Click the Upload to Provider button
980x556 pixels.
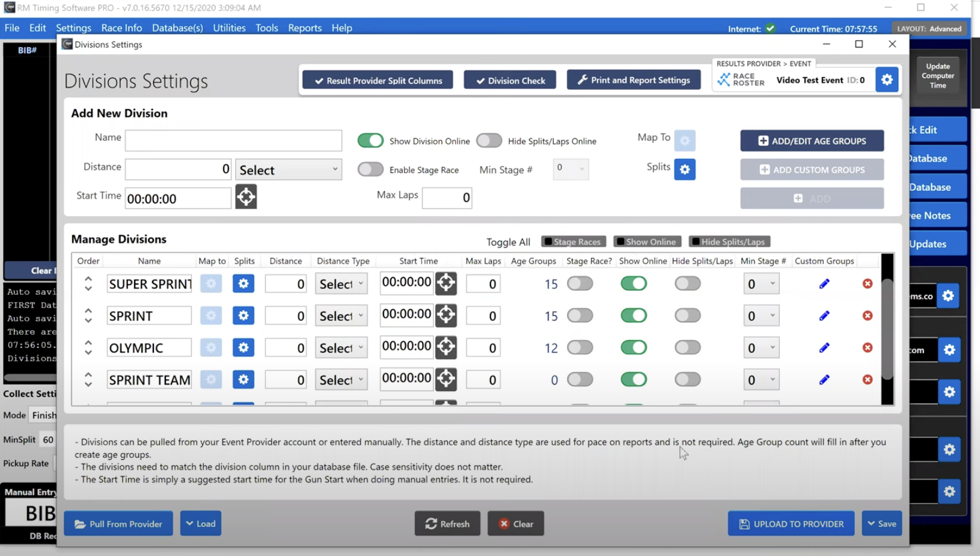pos(791,524)
